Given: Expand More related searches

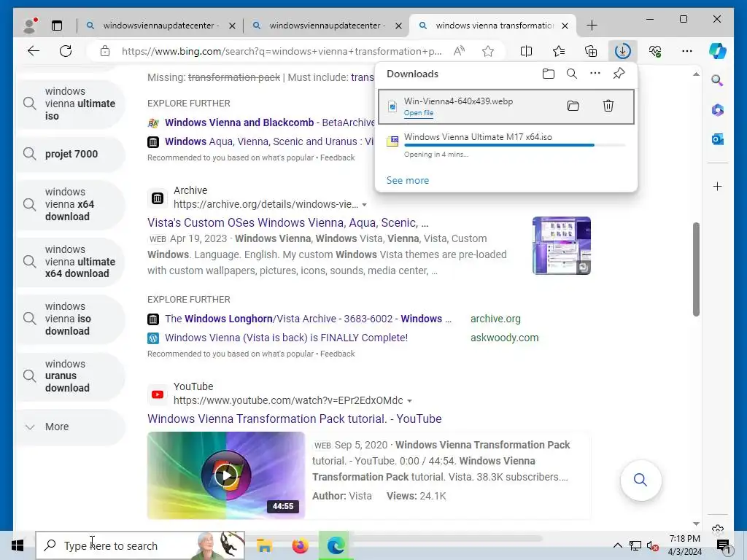Looking at the screenshot, I should [70, 427].
